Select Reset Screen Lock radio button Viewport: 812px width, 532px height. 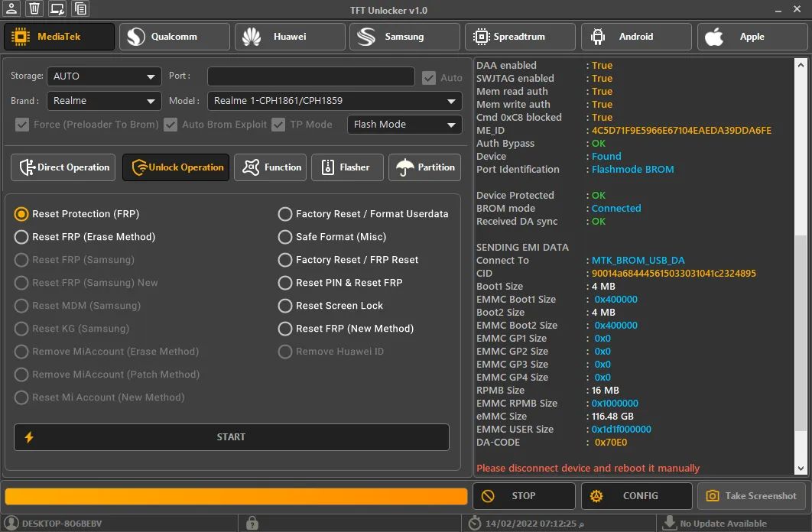[x=285, y=306]
